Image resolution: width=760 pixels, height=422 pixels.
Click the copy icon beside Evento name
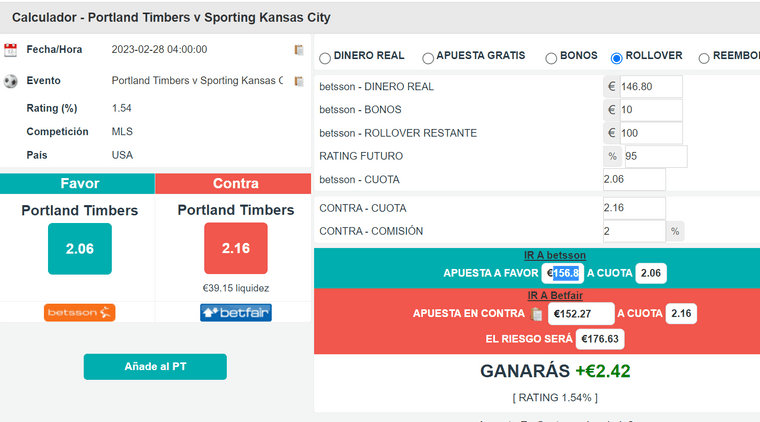pos(299,81)
